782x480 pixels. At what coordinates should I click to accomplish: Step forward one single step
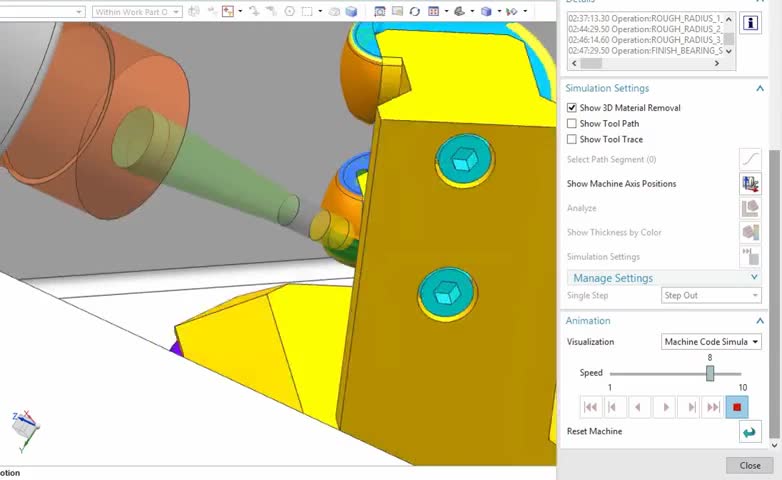click(691, 407)
